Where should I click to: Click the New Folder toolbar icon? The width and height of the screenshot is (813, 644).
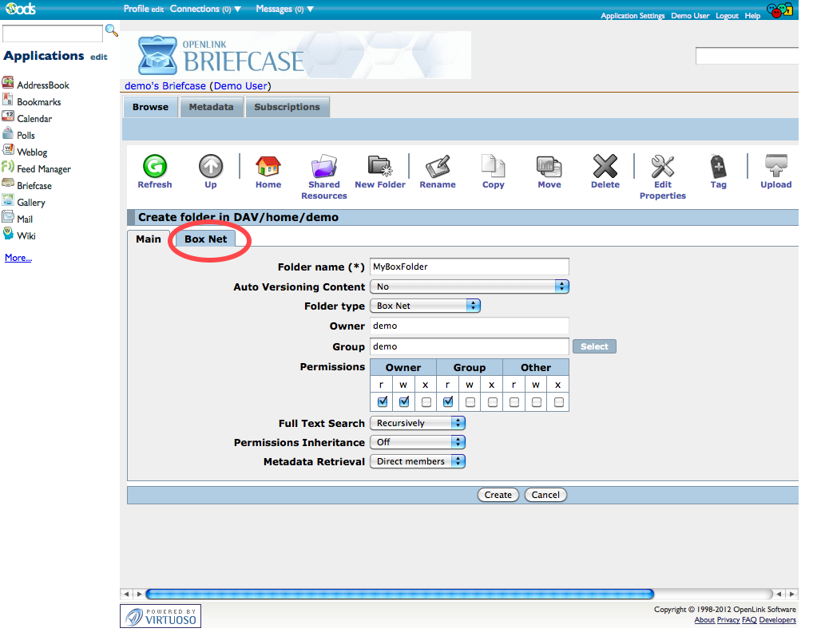coord(380,166)
